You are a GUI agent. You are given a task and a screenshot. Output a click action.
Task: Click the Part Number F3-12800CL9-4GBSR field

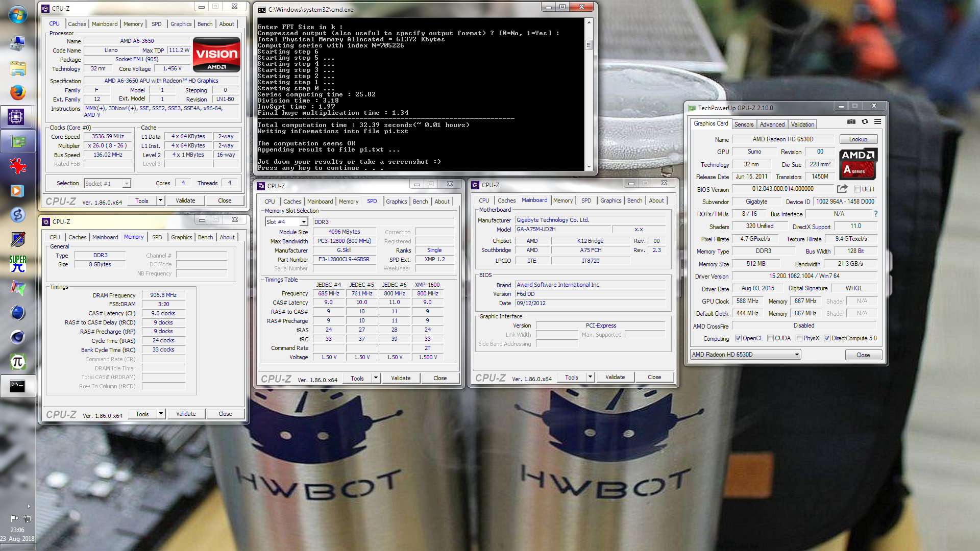point(344,259)
